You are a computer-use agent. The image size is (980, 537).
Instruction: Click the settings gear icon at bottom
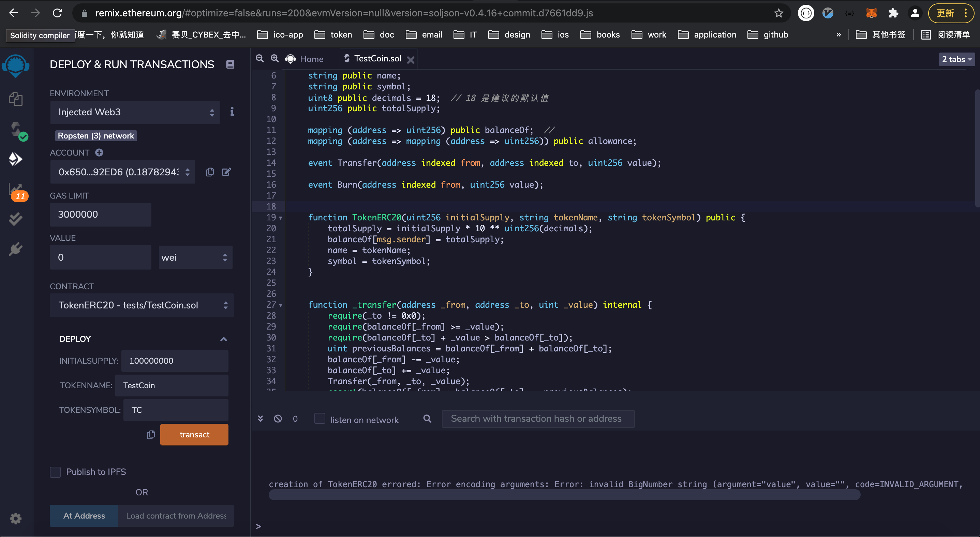16,518
